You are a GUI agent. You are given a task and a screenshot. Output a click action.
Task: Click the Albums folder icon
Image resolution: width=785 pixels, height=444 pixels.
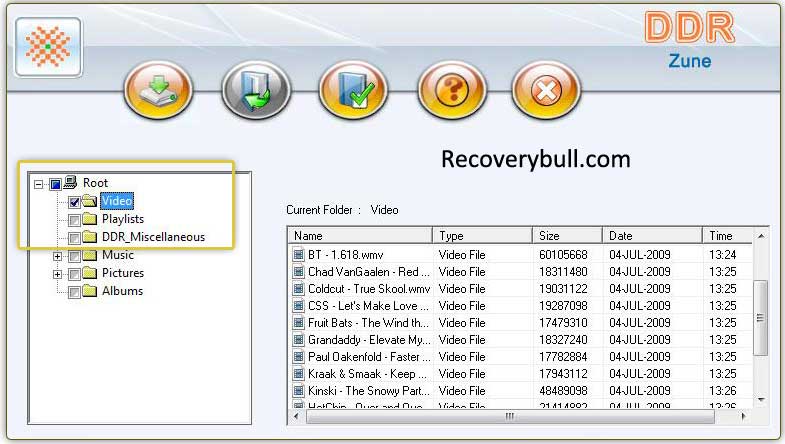coord(90,291)
